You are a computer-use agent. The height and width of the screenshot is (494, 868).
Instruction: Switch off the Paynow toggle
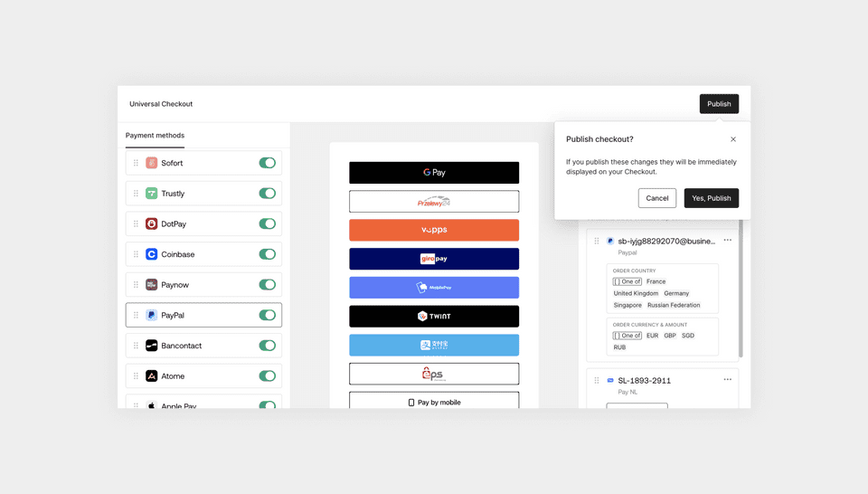[268, 285]
